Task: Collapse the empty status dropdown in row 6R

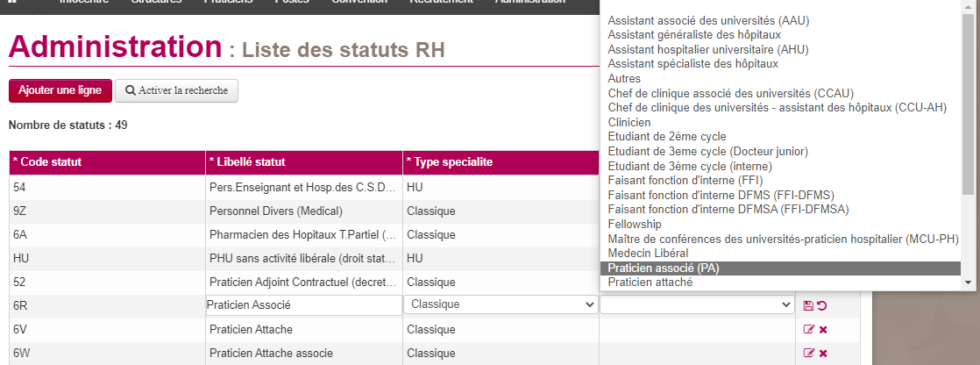Action: tap(697, 304)
